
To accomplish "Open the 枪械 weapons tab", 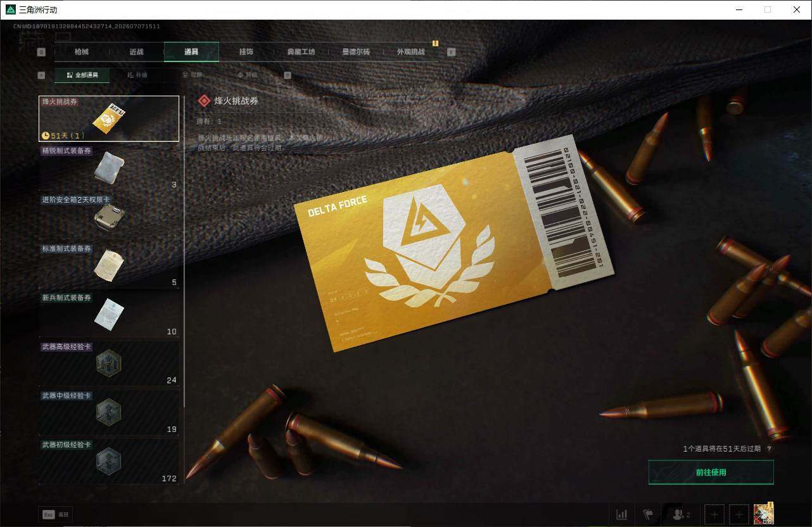I will [x=82, y=52].
